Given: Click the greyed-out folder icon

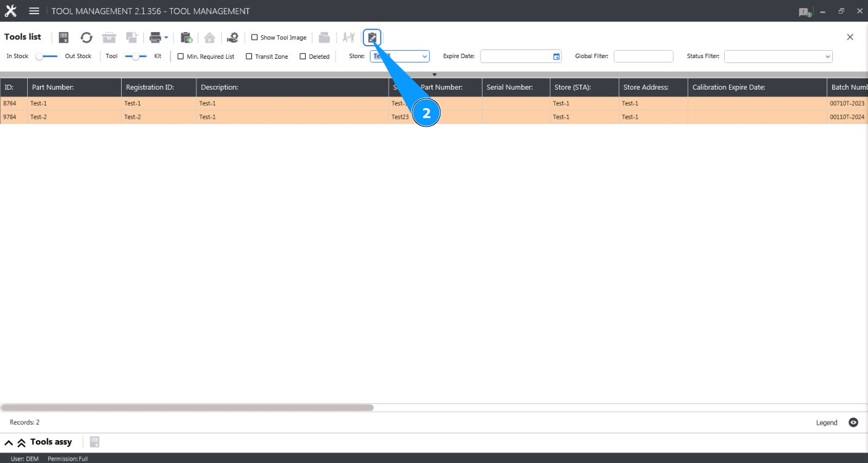Looking at the screenshot, I should pos(324,38).
